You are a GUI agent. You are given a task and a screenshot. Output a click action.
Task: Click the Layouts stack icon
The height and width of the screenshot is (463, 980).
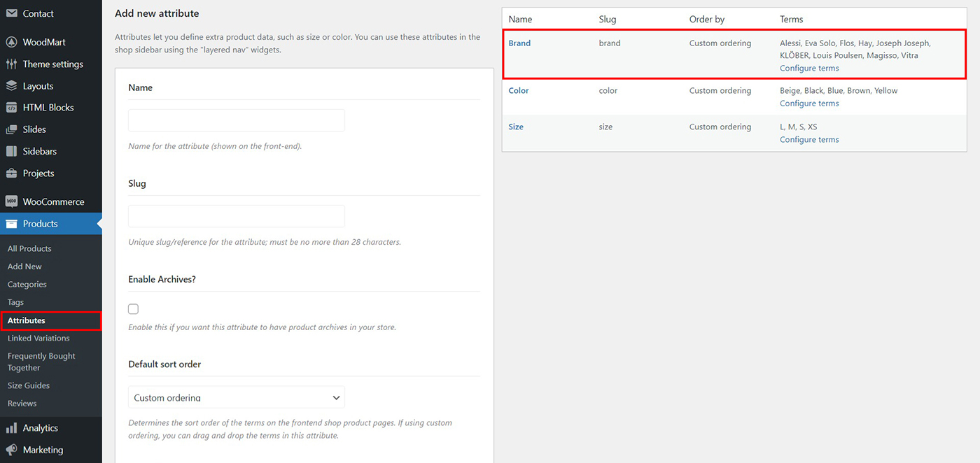tap(11, 86)
